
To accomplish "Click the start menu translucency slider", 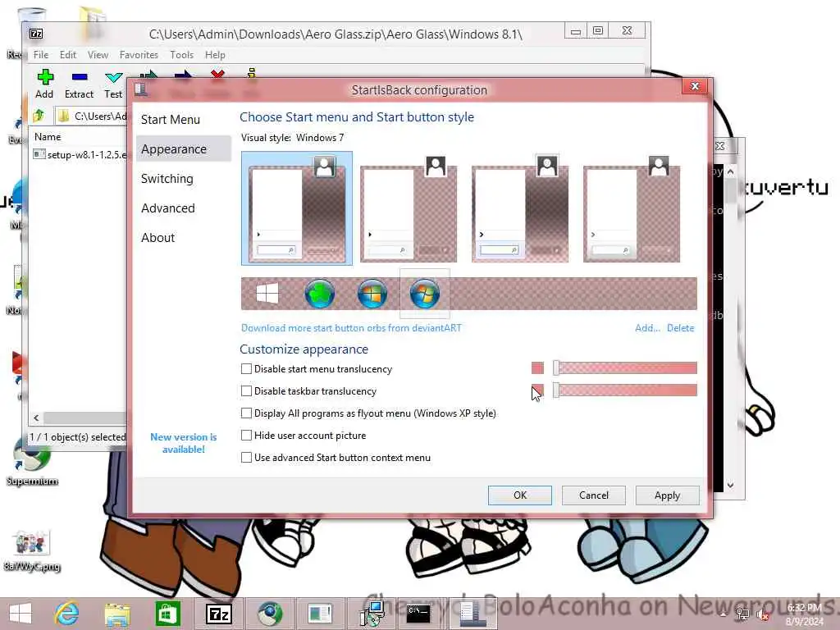I will point(625,367).
